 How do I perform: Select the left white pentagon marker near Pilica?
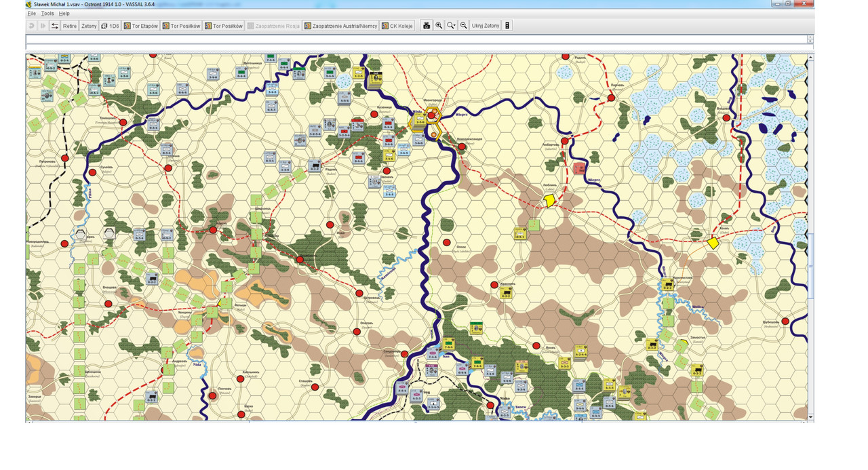81,233
